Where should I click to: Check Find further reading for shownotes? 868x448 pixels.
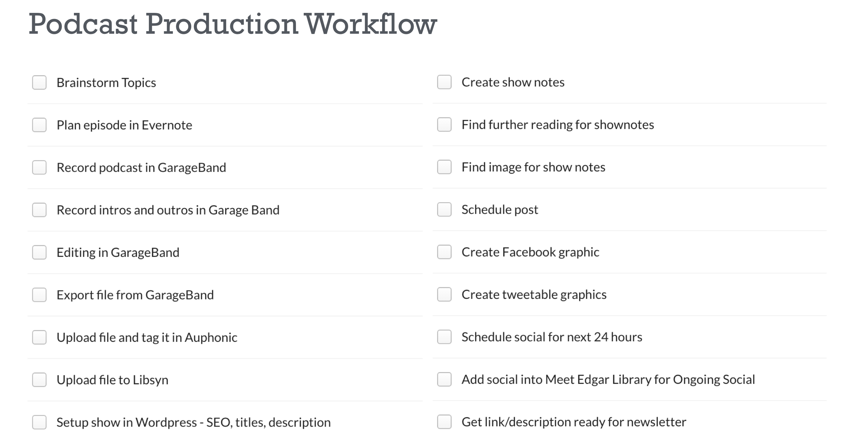(x=444, y=125)
